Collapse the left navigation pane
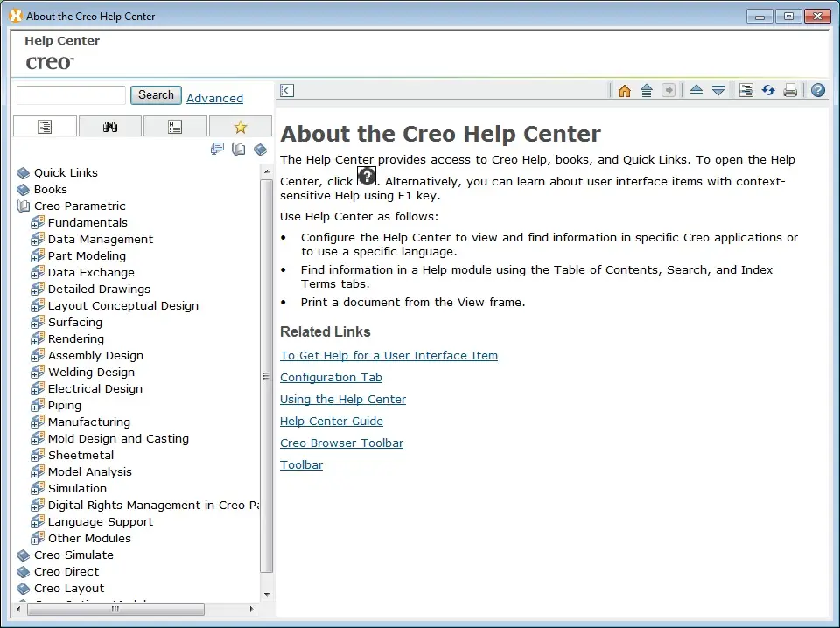840x628 pixels. [287, 90]
